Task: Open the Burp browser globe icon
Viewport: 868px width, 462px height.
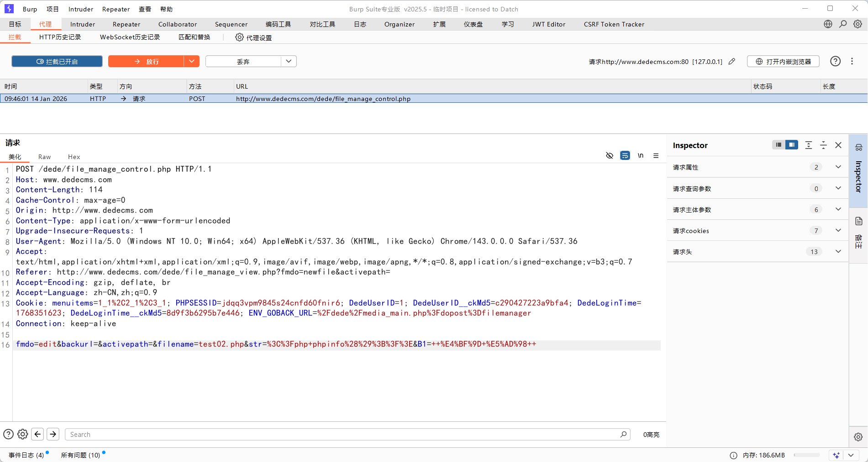Action: coord(828,24)
